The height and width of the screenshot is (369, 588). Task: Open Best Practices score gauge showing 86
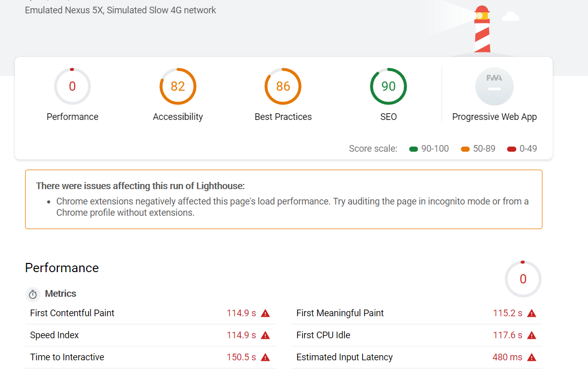283,86
